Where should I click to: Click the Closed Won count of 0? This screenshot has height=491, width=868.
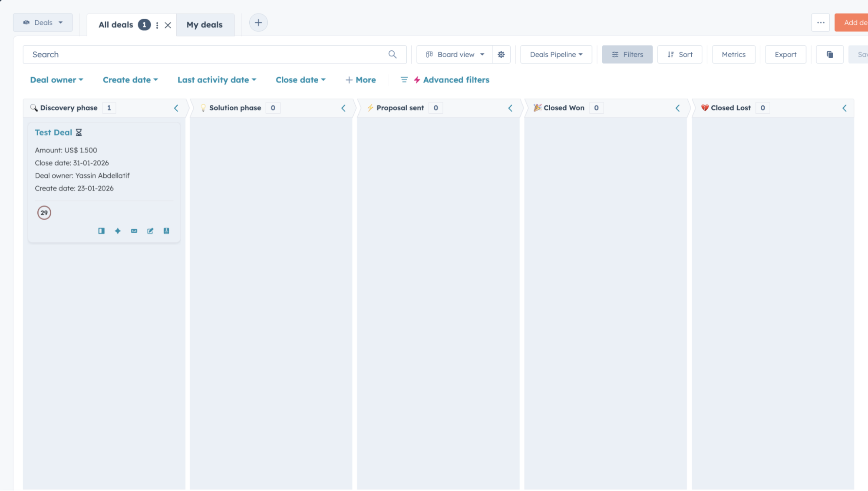click(x=596, y=108)
